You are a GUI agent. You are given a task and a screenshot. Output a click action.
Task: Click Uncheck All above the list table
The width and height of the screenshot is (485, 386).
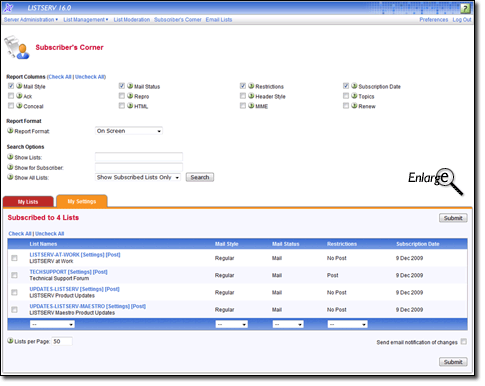pos(50,234)
